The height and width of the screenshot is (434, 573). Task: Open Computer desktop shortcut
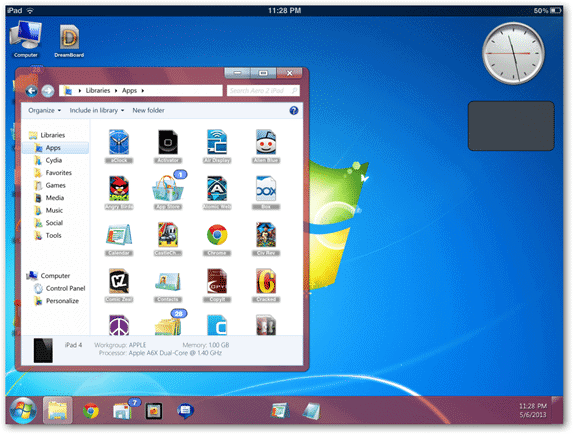point(26,39)
